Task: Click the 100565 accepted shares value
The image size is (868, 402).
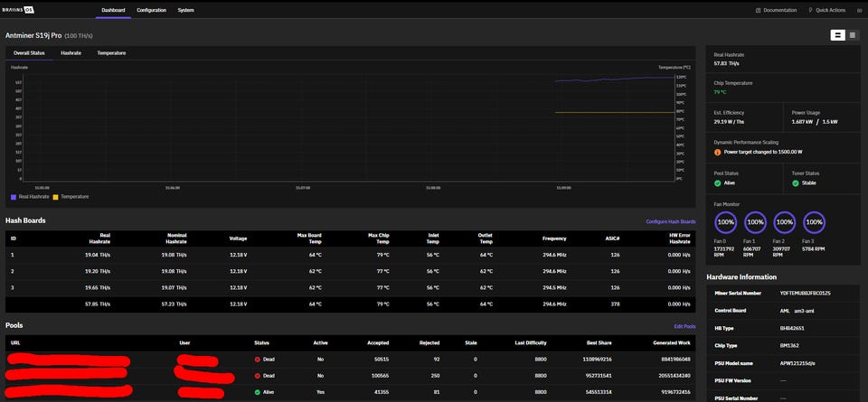Action: coord(381,376)
